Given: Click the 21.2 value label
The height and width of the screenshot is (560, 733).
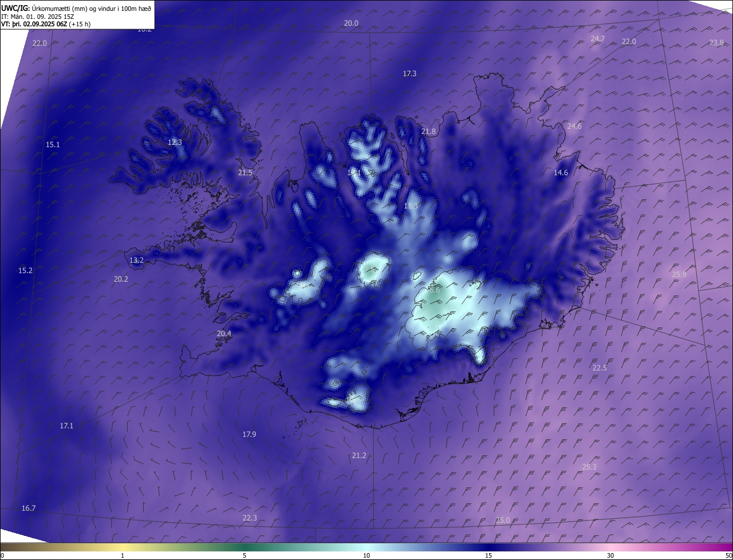Looking at the screenshot, I should 359,456.
